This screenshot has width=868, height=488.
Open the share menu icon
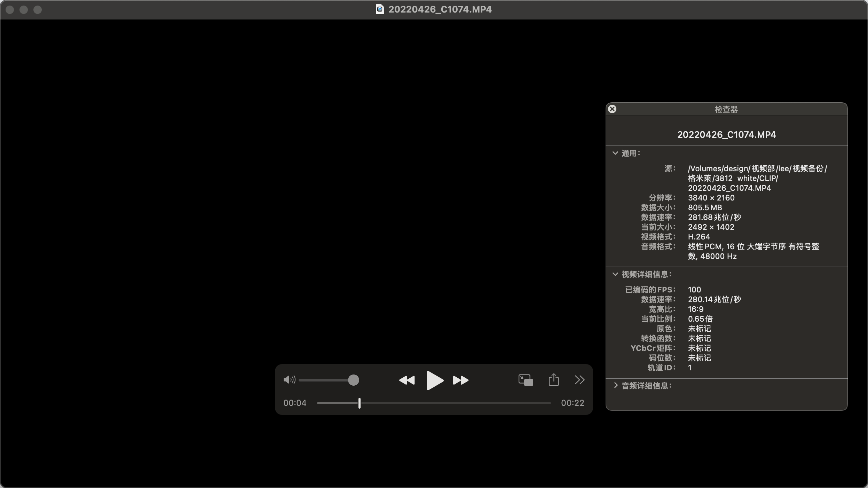point(554,380)
